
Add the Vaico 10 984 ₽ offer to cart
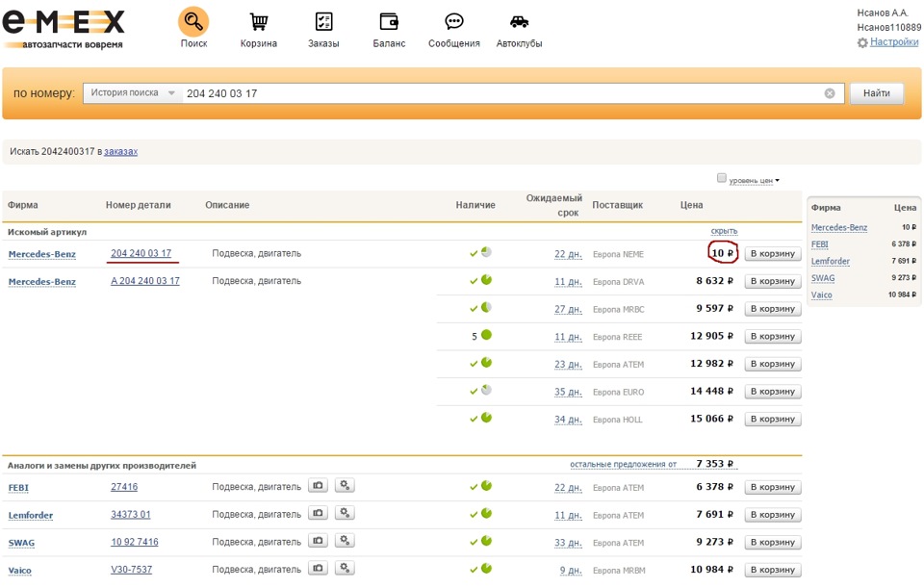click(773, 570)
